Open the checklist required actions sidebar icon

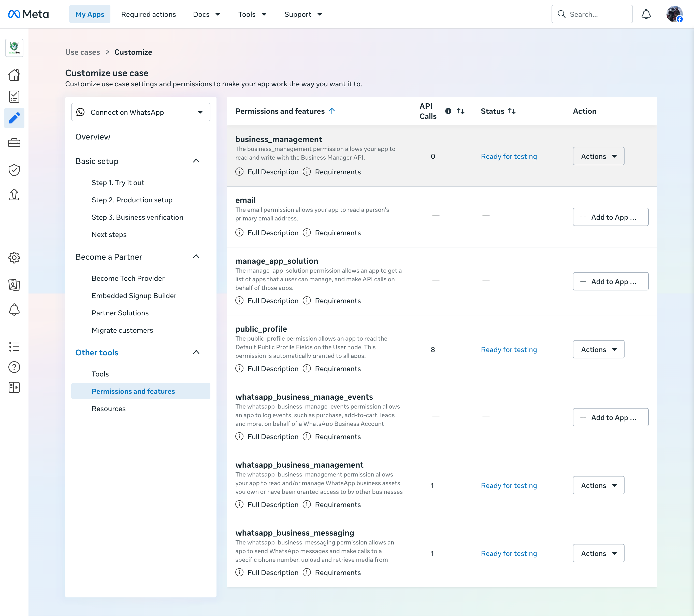[14, 97]
